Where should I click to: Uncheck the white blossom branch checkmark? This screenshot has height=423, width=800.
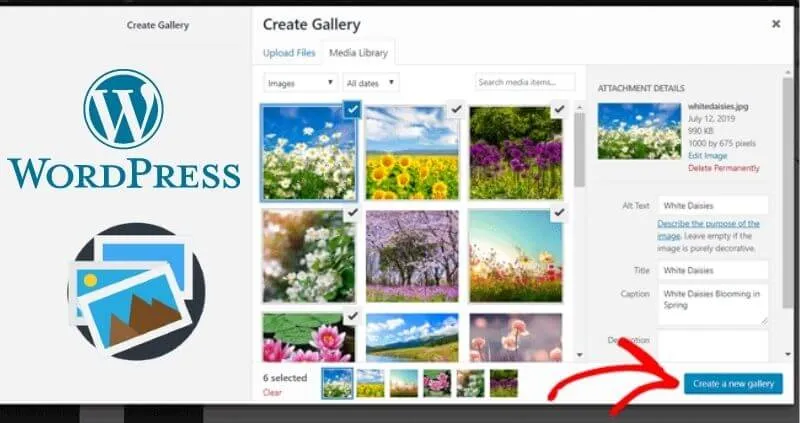point(352,213)
